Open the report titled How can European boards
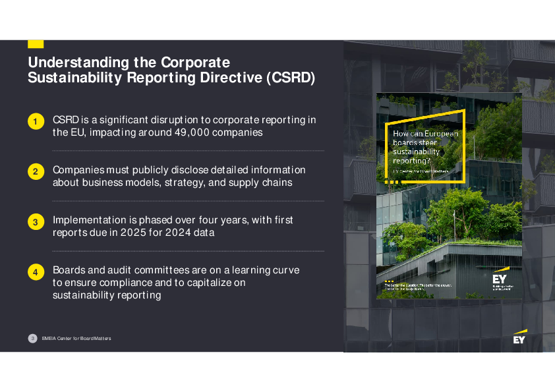This screenshot has height=392, width=555. pyautogui.click(x=425, y=146)
